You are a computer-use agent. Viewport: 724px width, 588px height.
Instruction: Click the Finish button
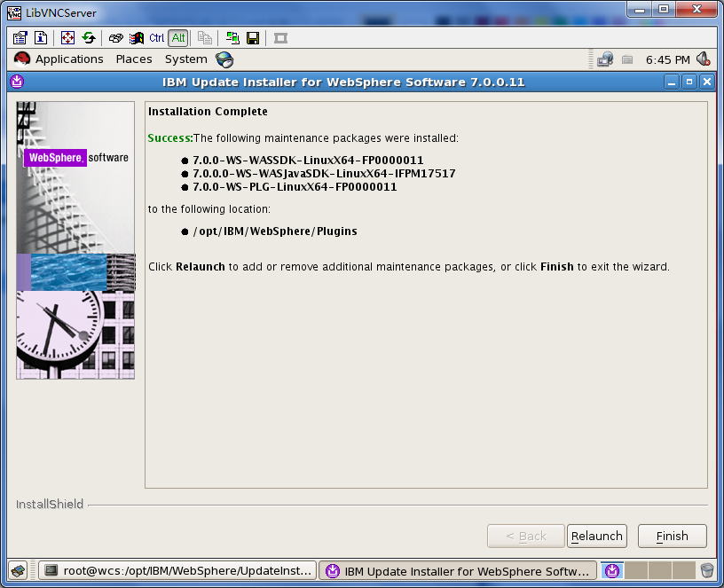coord(672,537)
